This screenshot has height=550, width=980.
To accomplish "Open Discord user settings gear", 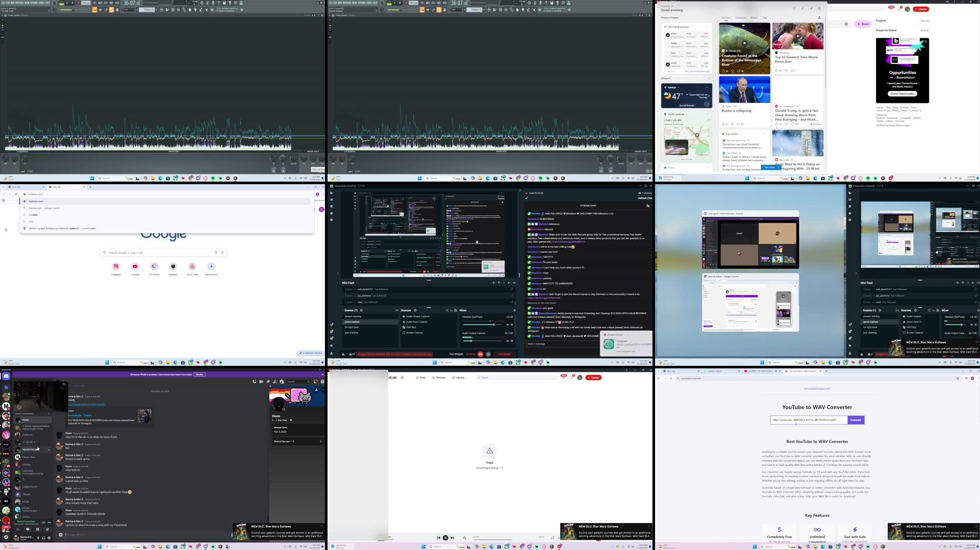I will pos(49,538).
